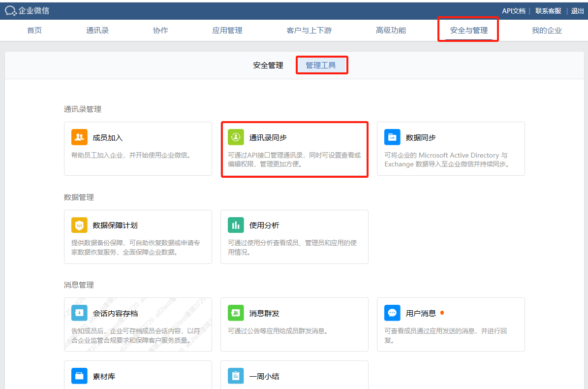Click the 一周小结 clipboard icon
The image size is (588, 389).
(236, 376)
